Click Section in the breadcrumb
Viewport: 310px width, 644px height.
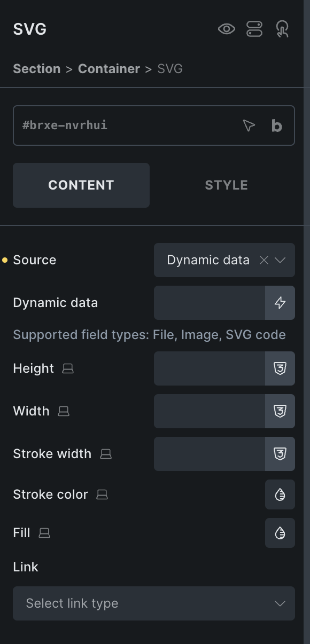[36, 68]
